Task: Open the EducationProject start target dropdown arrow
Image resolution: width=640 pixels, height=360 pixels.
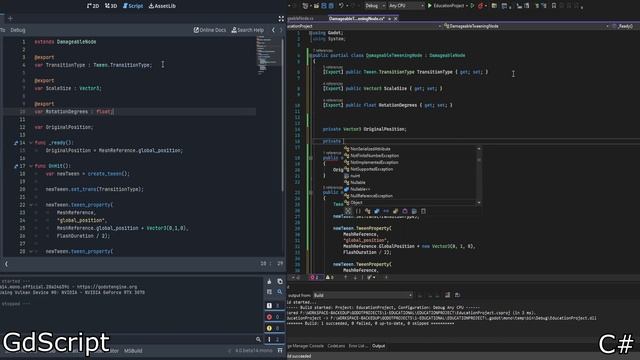Action: coord(467,6)
